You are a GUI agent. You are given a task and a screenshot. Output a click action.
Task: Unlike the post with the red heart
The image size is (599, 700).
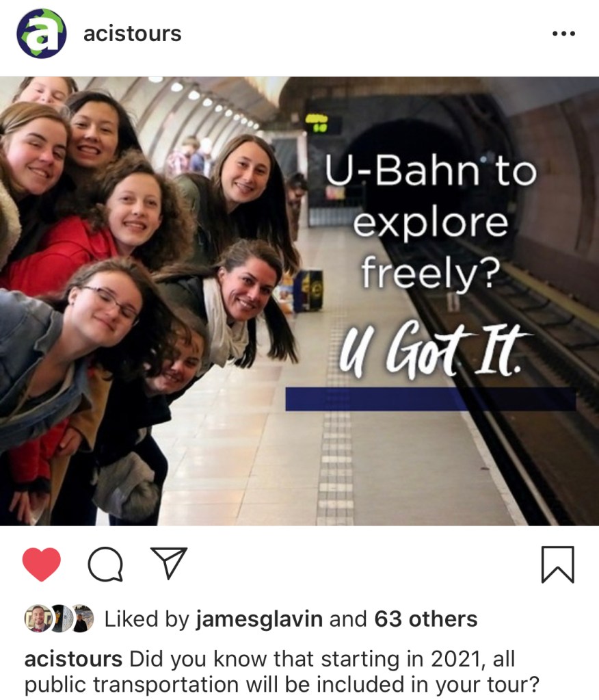[x=42, y=565]
